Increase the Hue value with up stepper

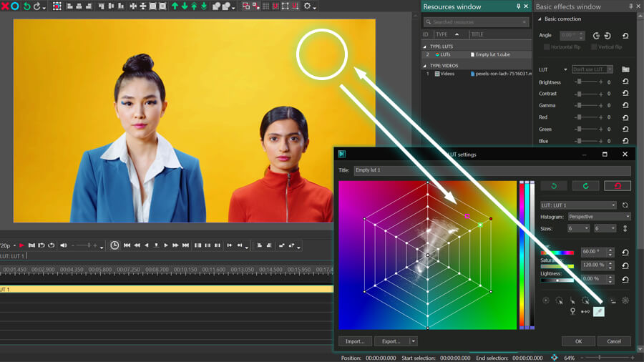pos(610,250)
